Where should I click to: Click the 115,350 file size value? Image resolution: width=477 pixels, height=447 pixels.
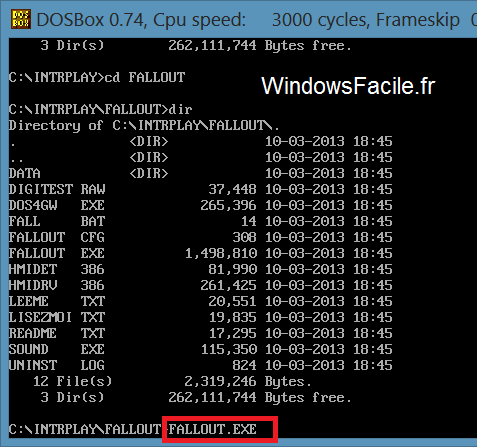coord(228,349)
